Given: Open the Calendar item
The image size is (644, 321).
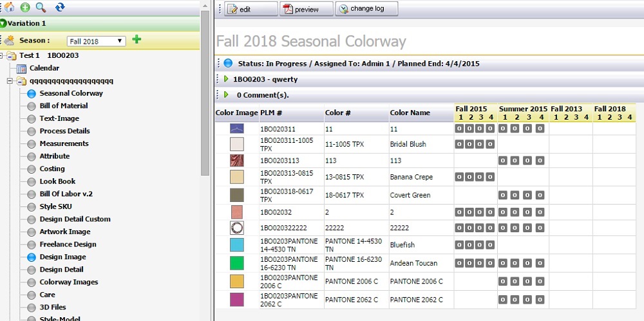Looking at the screenshot, I should coord(44,68).
